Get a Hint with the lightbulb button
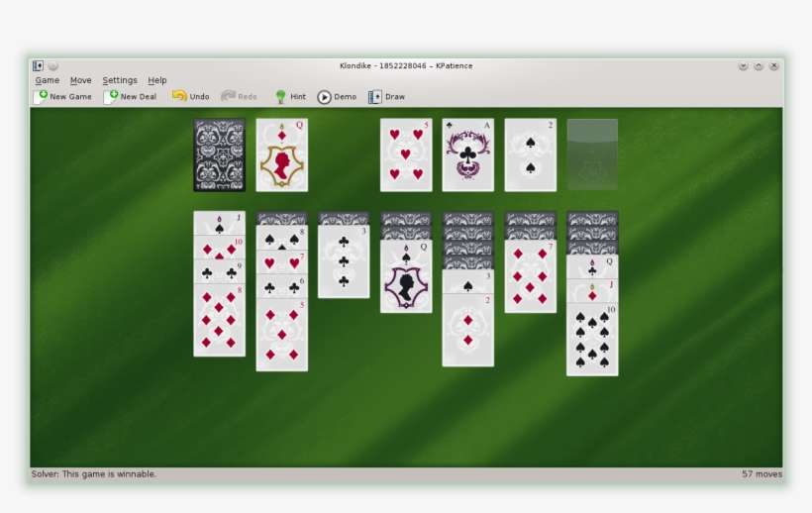812x513 pixels. pyautogui.click(x=290, y=96)
